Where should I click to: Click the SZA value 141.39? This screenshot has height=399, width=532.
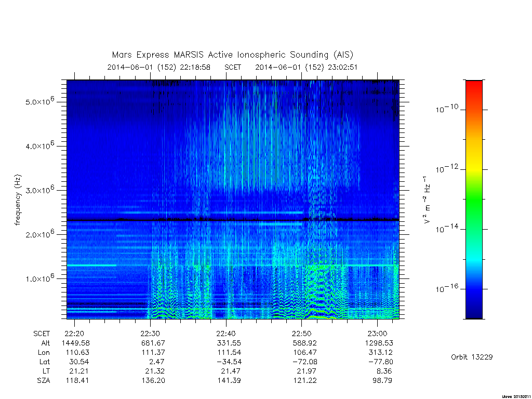pyautogui.click(x=229, y=380)
